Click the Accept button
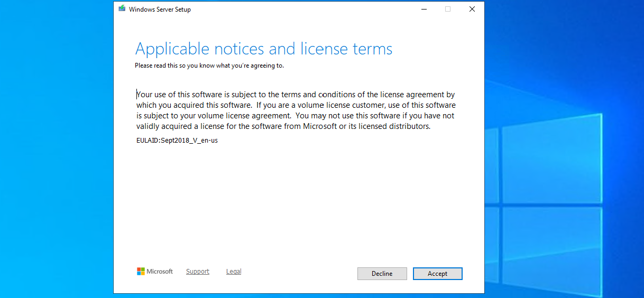Screen dimensions: 644x298 click(437, 274)
